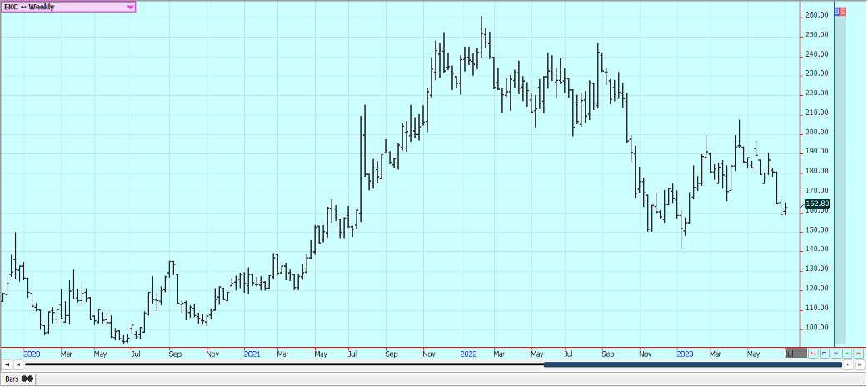Open the EKC ~ Weekly symbol dropdown
The image size is (868, 387).
(x=68, y=7)
